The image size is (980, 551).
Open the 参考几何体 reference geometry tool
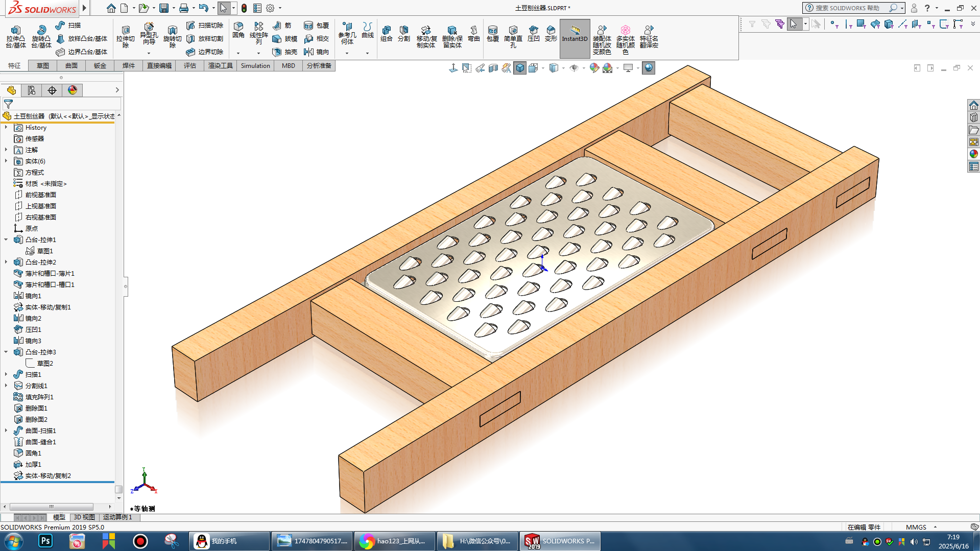[x=347, y=33]
